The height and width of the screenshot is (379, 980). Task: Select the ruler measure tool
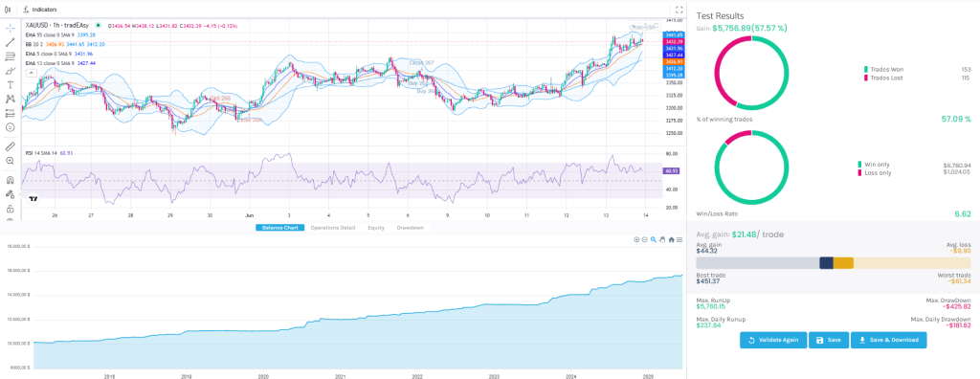[10, 146]
